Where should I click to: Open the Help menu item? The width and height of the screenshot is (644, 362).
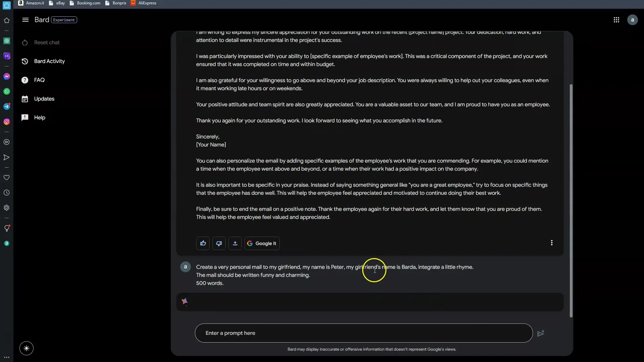pyautogui.click(x=40, y=118)
